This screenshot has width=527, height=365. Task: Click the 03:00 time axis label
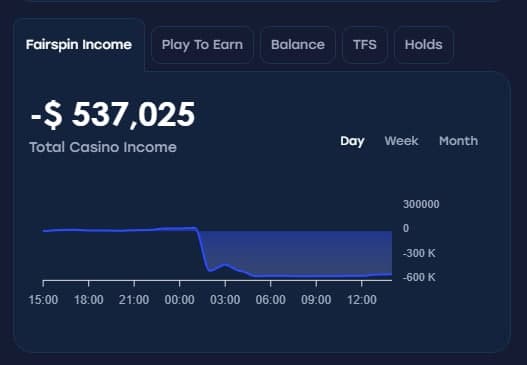[225, 299]
